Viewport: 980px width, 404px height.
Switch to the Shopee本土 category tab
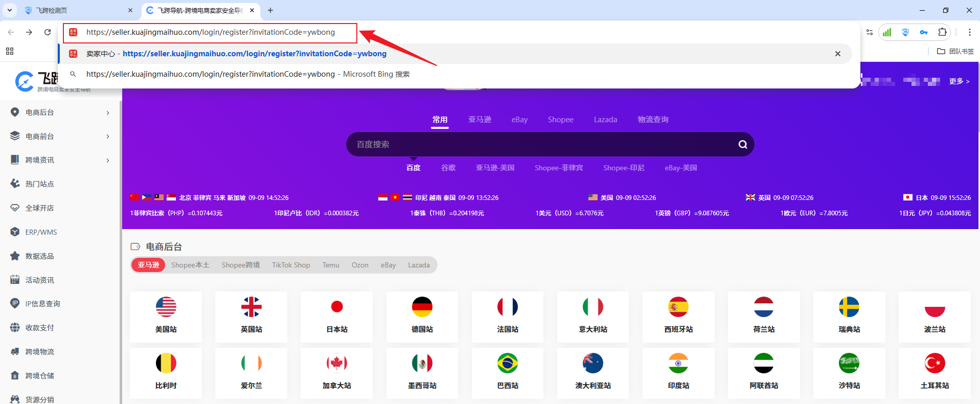[x=190, y=265]
